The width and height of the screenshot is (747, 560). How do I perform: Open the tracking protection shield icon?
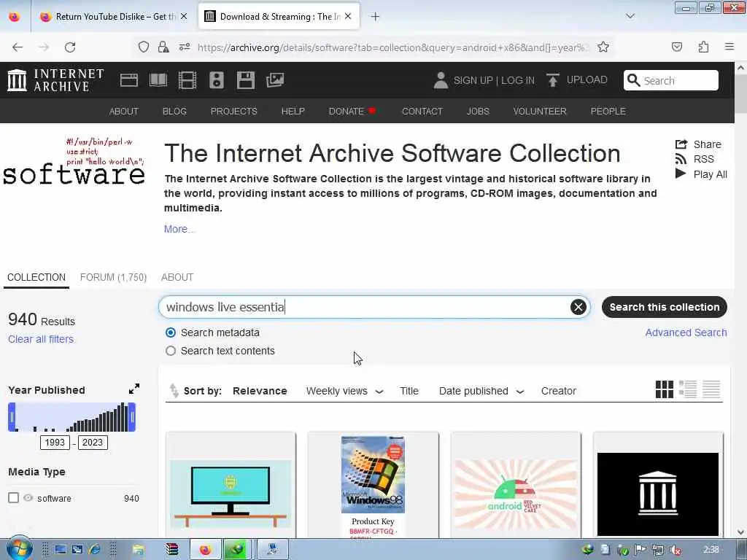[x=144, y=47]
